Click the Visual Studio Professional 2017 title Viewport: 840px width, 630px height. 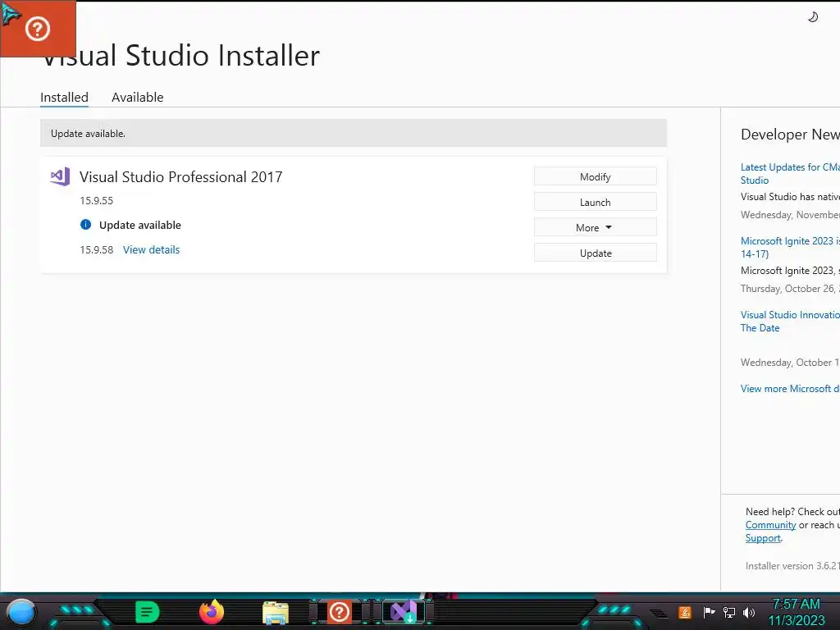180,177
